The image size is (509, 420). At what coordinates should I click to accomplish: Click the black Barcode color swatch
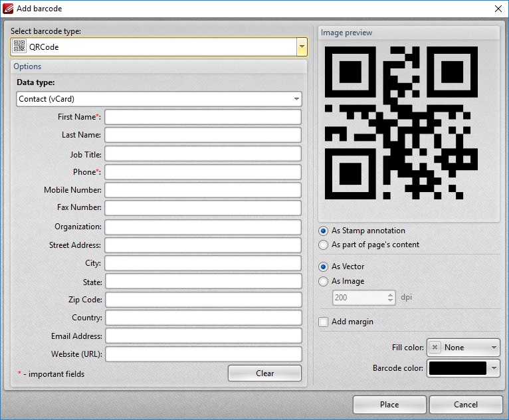click(458, 368)
